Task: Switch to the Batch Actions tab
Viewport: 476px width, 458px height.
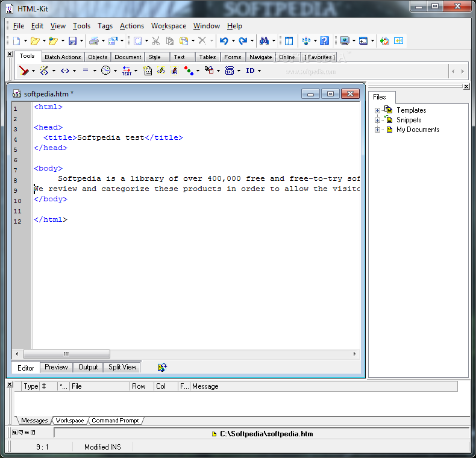Action: coord(63,57)
